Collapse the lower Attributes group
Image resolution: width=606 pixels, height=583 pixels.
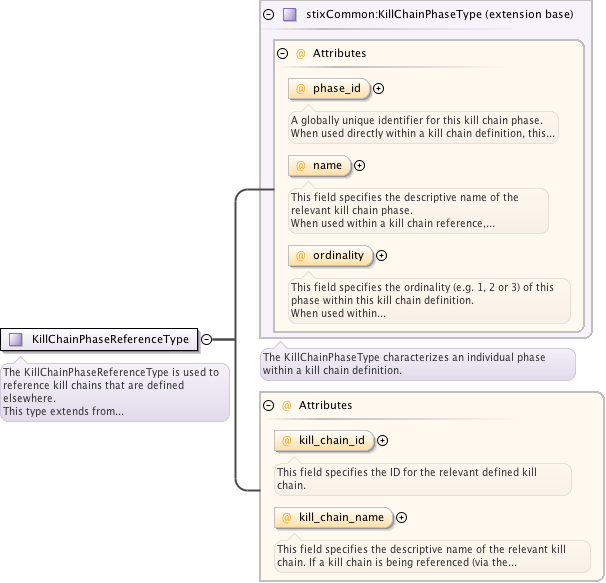click(x=269, y=405)
